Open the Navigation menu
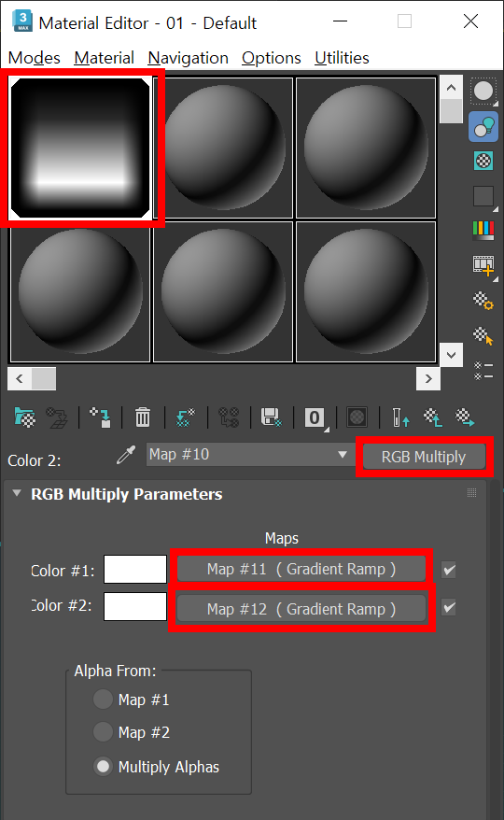 189,58
